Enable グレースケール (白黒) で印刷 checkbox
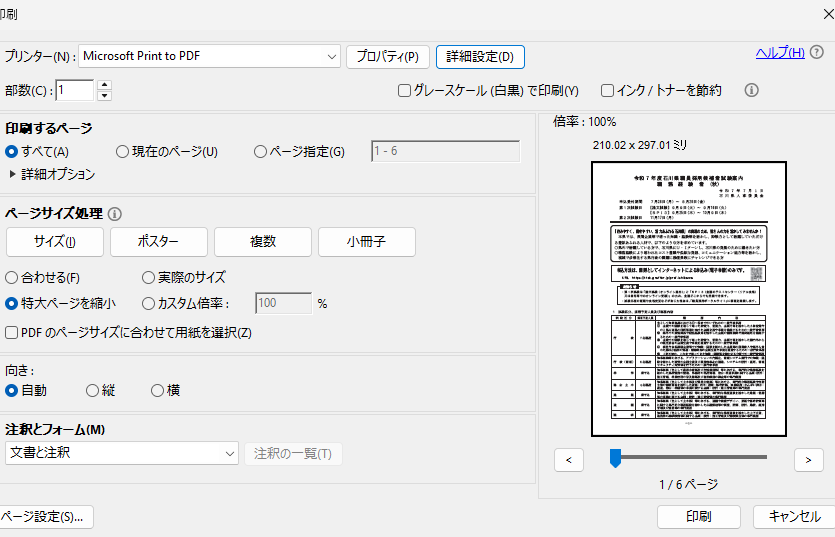This screenshot has height=537, width=835. tap(405, 91)
